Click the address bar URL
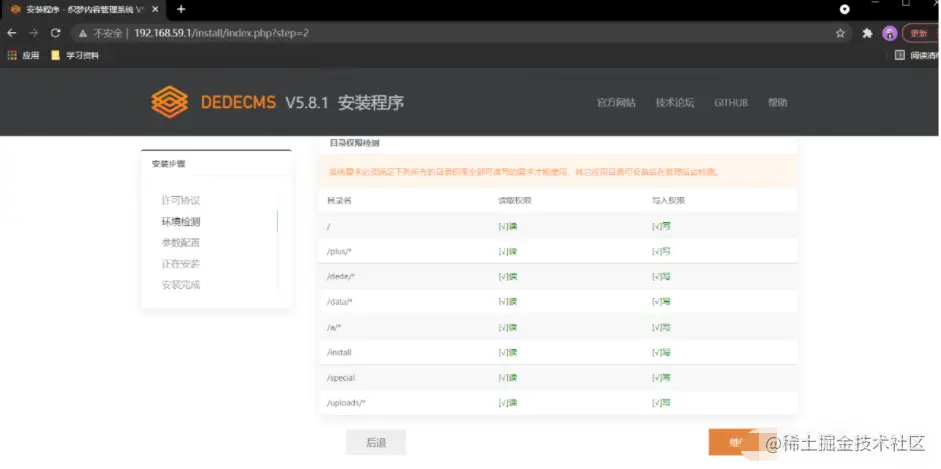Image resolution: width=941 pixels, height=469 pixels. pyautogui.click(x=221, y=33)
